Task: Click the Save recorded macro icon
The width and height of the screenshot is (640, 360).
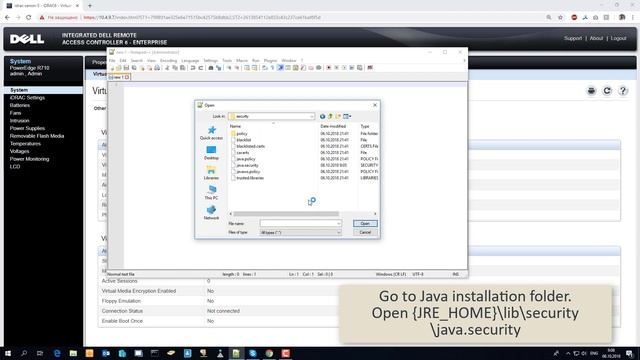Action: [x=360, y=68]
